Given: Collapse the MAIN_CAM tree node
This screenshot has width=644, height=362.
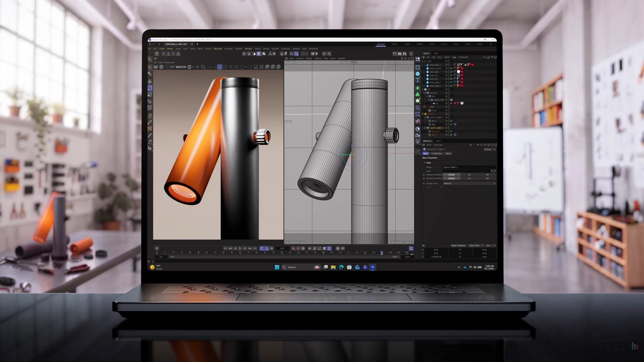Looking at the screenshot, I should point(429,100).
